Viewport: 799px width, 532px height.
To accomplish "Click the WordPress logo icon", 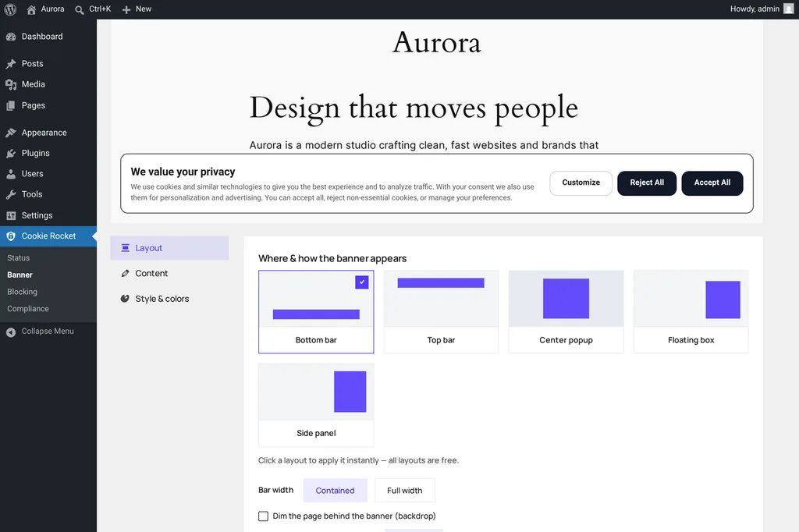I will pos(10,9).
